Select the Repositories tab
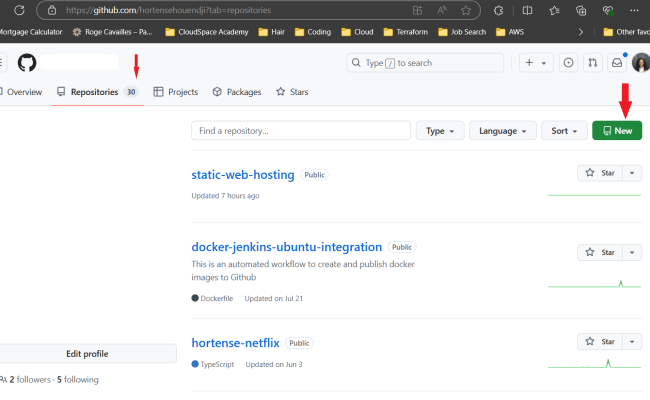 (97, 92)
